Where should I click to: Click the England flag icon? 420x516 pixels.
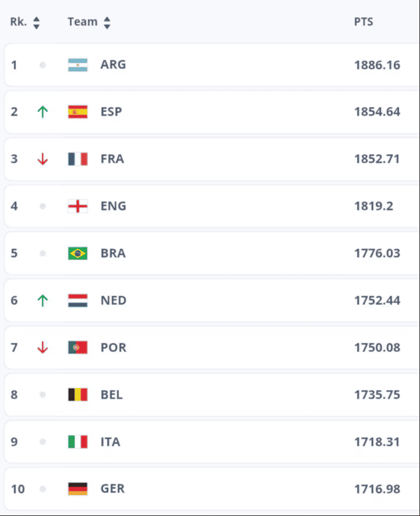pos(78,206)
